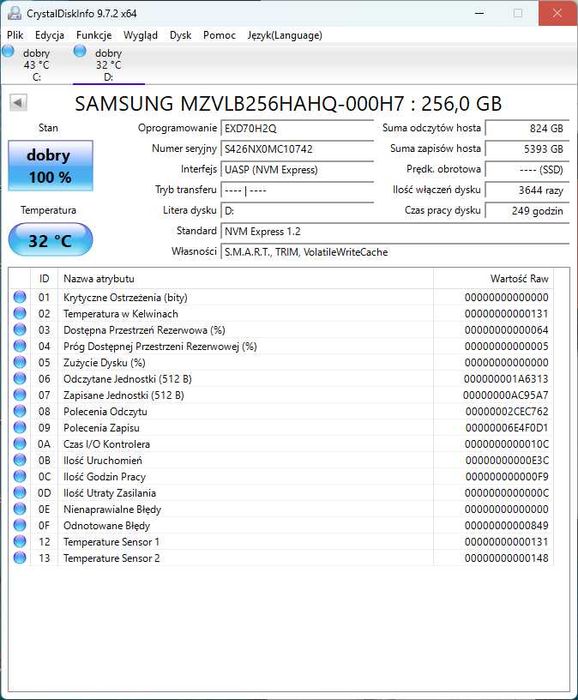This screenshot has width=578, height=700.
Task: Click status orb of attribute 0E row
Action: (x=20, y=509)
